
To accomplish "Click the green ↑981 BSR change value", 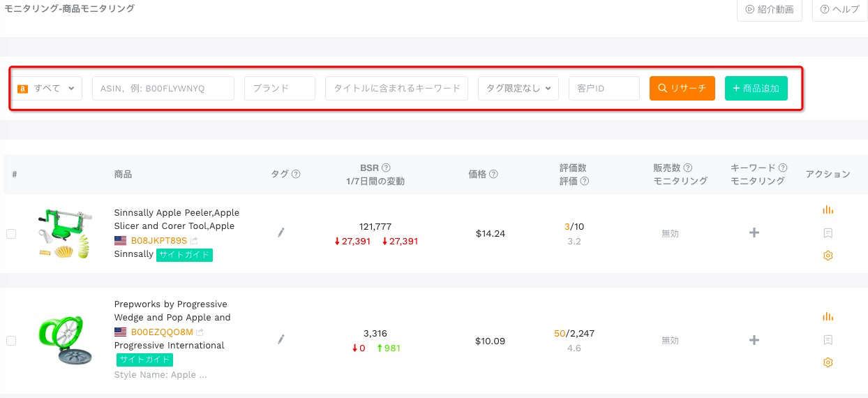I will (x=388, y=348).
